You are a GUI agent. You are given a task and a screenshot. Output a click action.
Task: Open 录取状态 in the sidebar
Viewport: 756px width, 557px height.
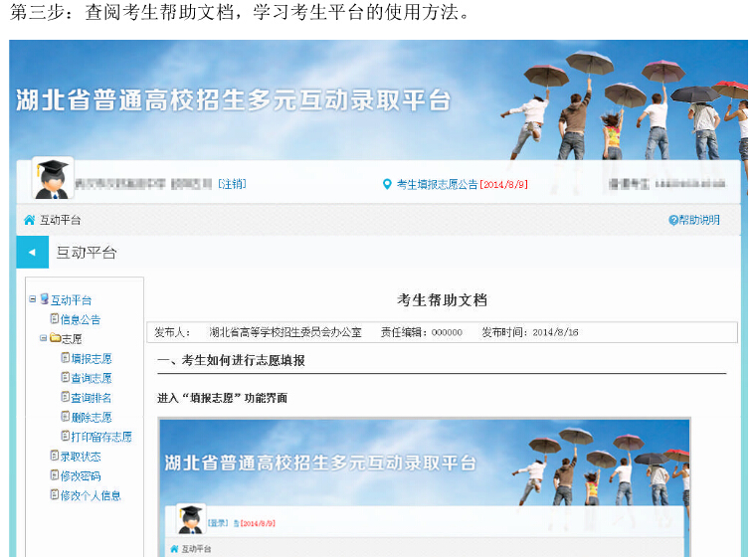coord(80,457)
